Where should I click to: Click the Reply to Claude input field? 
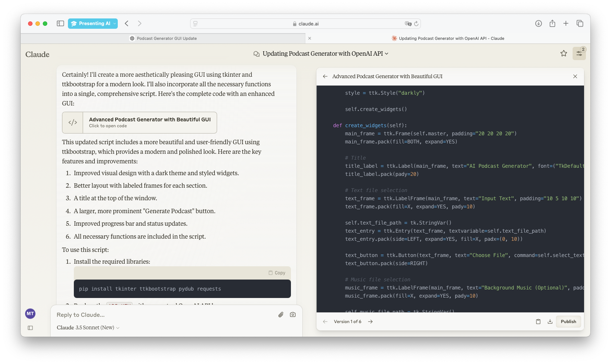pyautogui.click(x=162, y=315)
